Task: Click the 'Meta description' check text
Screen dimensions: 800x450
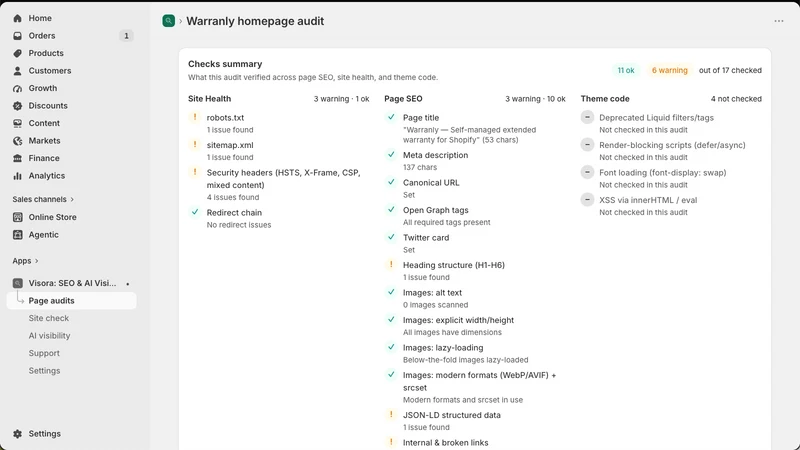Action: pyautogui.click(x=435, y=155)
